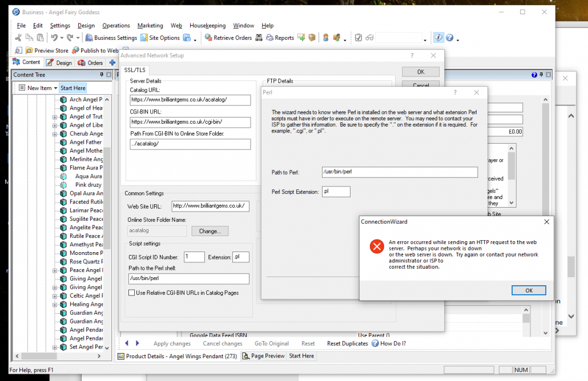Redo with the toolbar redo arrow

coord(70,38)
